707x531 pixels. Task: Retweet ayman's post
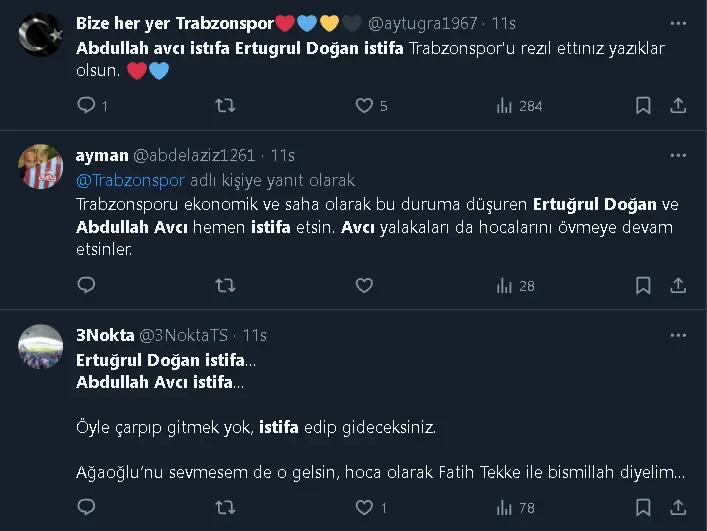tap(226, 286)
